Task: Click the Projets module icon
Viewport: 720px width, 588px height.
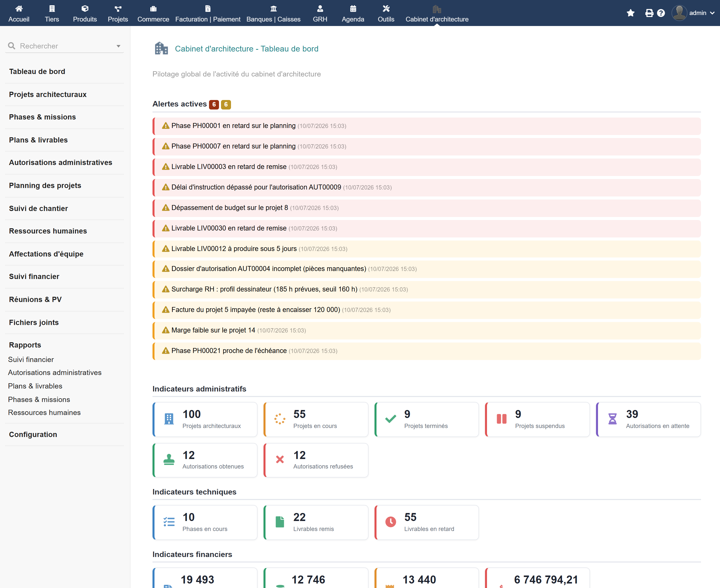Action: point(118,8)
